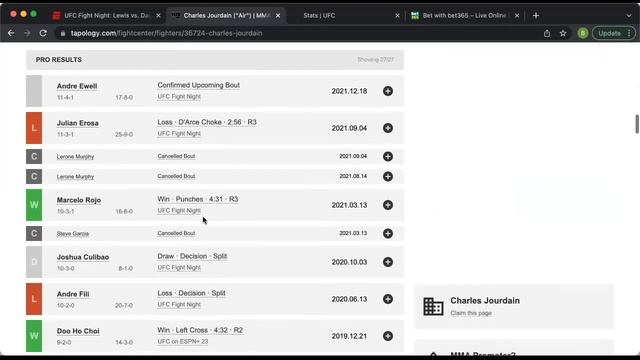
Task: Expand Lerone Murphy 2021.09.04 cancelled bout plus icon
Action: (388, 156)
